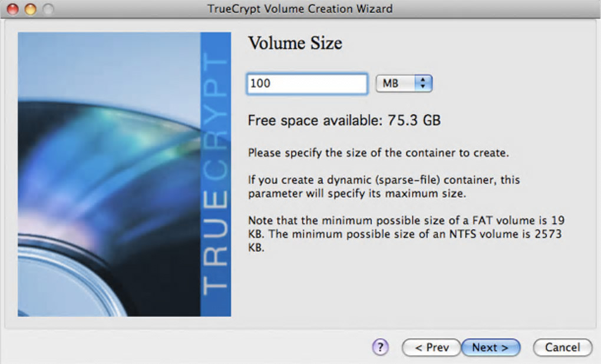Continue with the Next > button
Screen dimensions: 601x364
tap(491, 348)
